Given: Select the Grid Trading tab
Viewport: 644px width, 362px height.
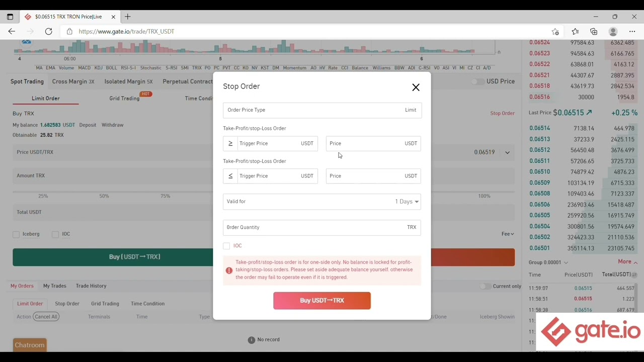Looking at the screenshot, I should [x=124, y=99].
